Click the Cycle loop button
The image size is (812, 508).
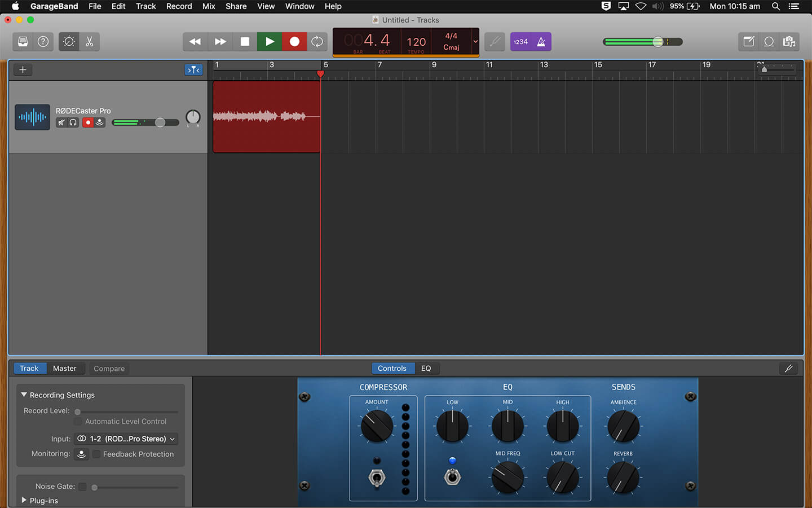317,42
